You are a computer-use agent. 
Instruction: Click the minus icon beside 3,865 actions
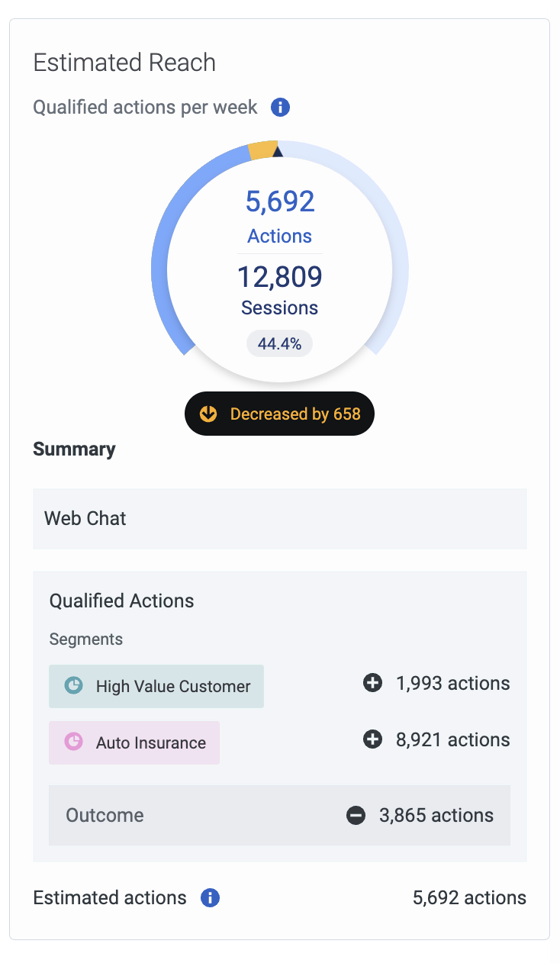tap(356, 815)
